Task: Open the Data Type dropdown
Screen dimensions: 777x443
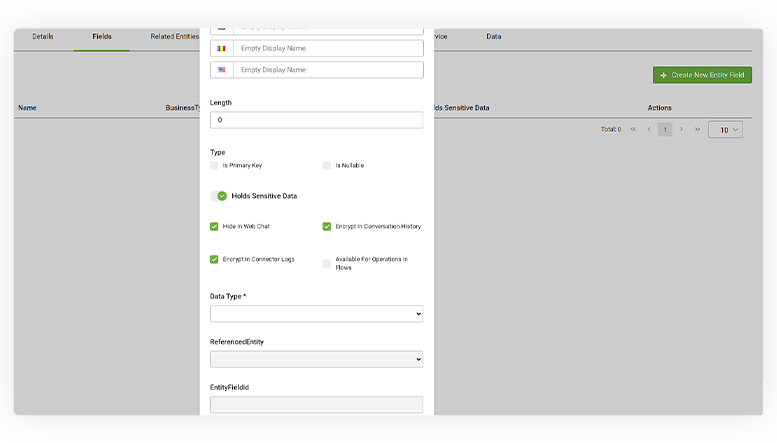Action: pyautogui.click(x=316, y=314)
